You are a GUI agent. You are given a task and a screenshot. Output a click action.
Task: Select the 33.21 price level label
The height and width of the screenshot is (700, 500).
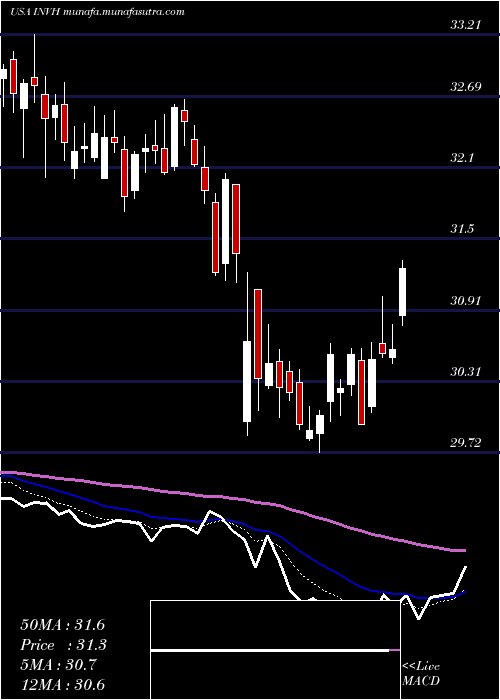pyautogui.click(x=465, y=25)
